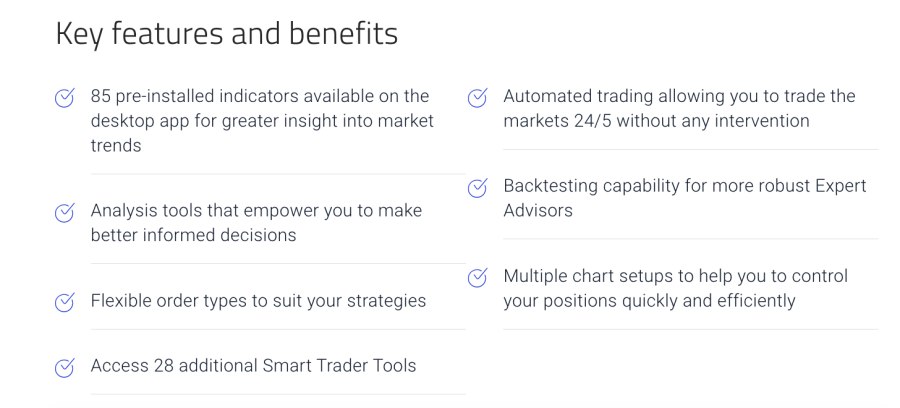Click checkmark icon beside Multiple chart setups

tap(477, 277)
